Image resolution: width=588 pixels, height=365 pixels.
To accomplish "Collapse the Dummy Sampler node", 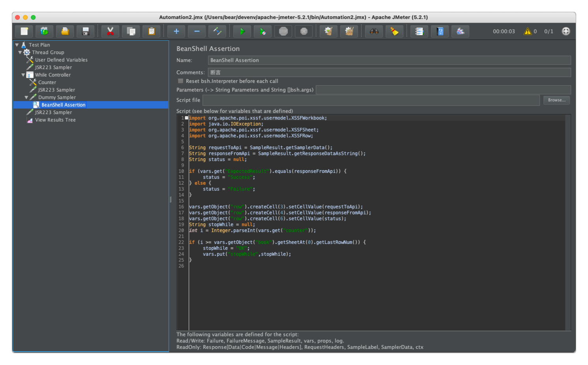I will tap(26, 97).
